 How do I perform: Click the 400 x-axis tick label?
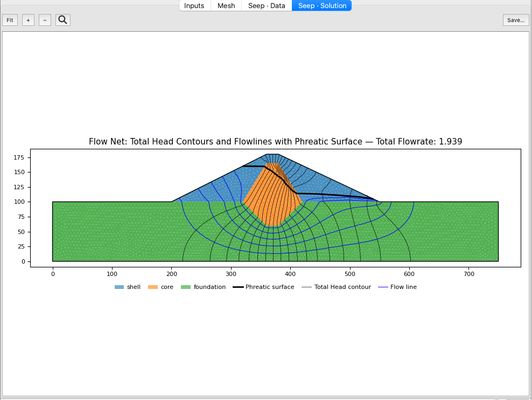click(x=290, y=274)
